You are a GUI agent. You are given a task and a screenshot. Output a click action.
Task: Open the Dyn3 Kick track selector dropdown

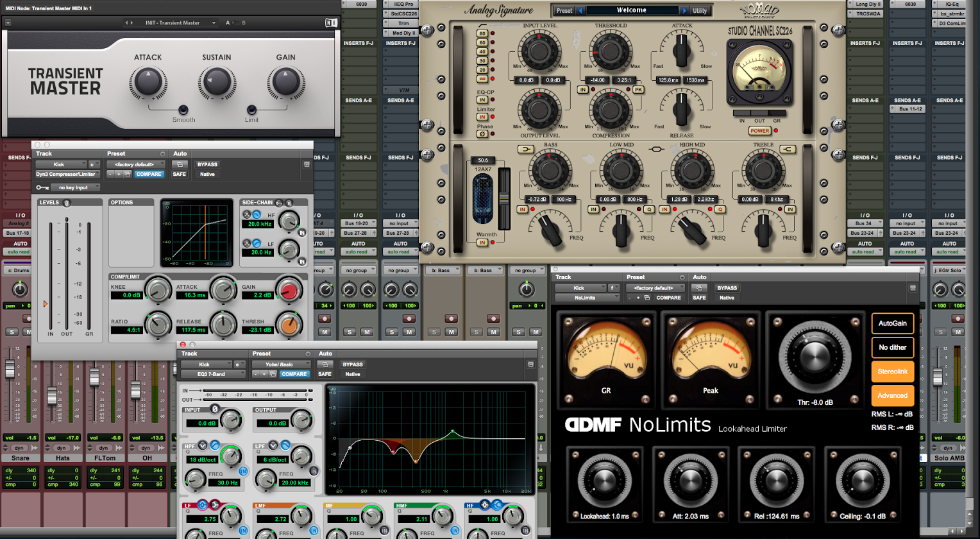(x=60, y=164)
